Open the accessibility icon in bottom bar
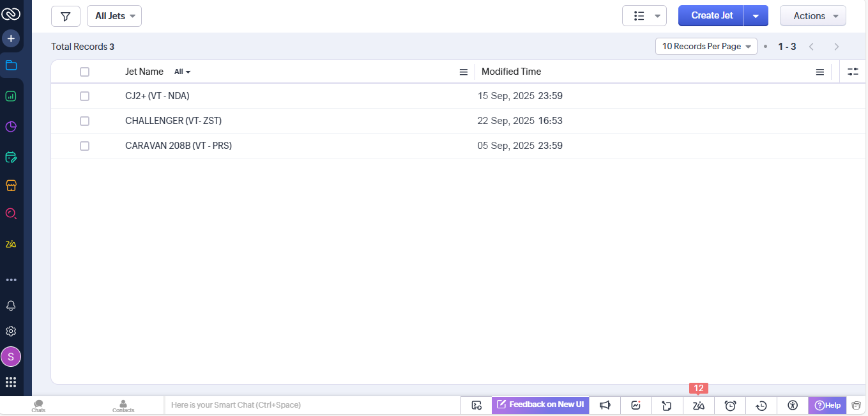 pyautogui.click(x=793, y=405)
